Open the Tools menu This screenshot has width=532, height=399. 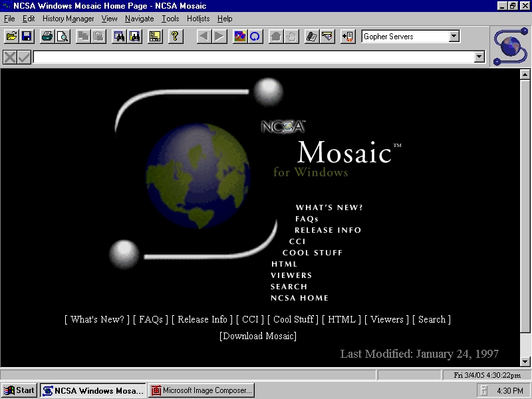pyautogui.click(x=170, y=19)
